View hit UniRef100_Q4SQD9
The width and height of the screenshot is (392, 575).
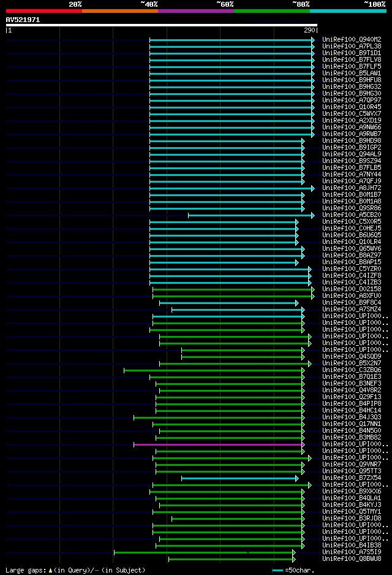pos(352,356)
